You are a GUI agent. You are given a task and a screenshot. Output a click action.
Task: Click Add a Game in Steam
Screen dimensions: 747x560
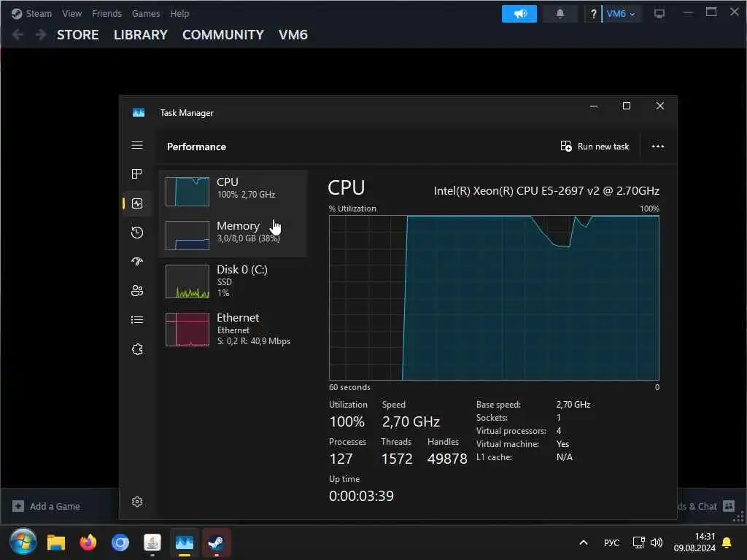point(46,506)
